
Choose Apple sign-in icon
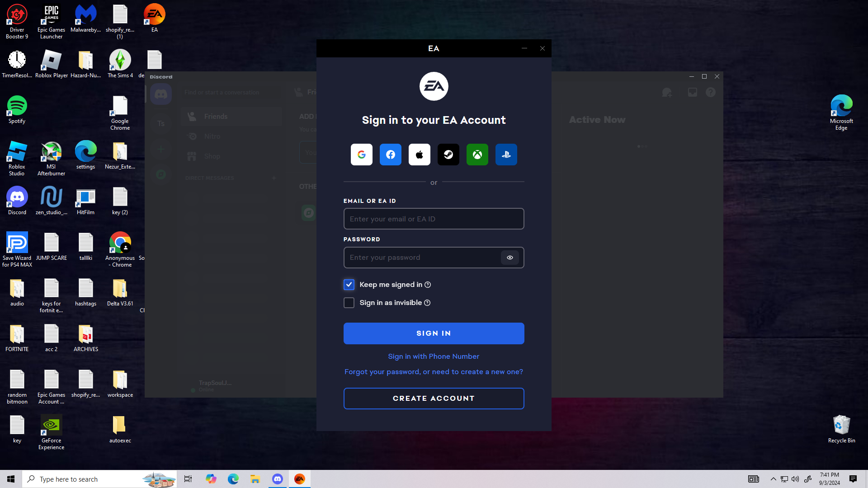pos(419,155)
